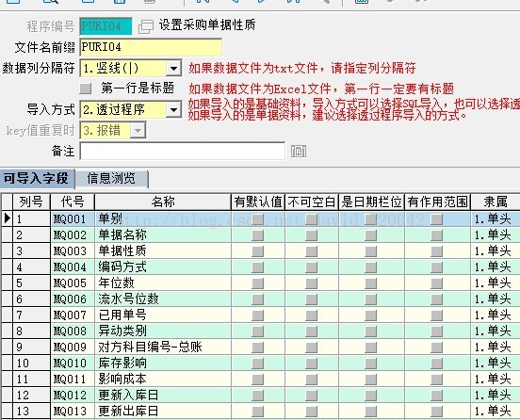Select the MQ013 code cell
This screenshot has width=520, height=420.
tap(73, 412)
